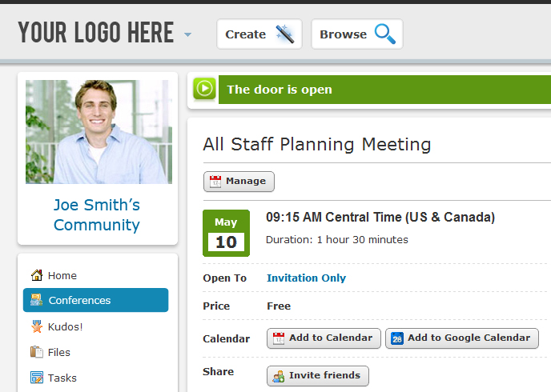The height and width of the screenshot is (392, 551).
Task: Click the magic wand icon on Create
Action: 284,34
